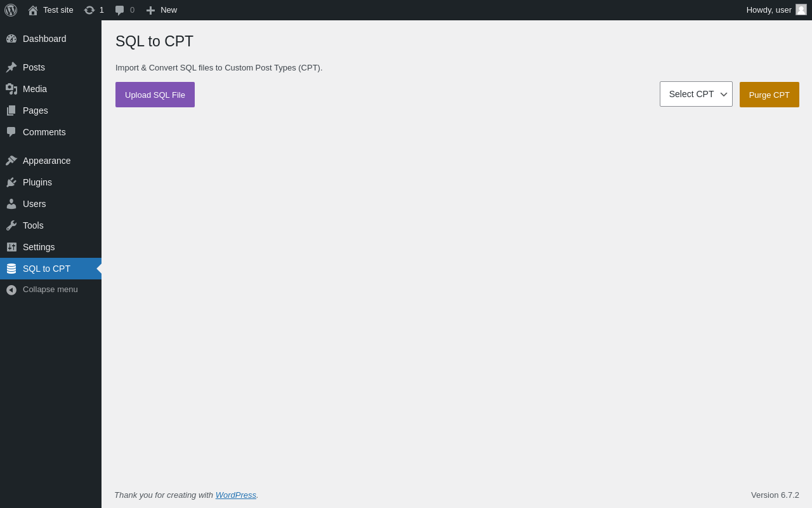Screen dimensions: 812x508
Task: Open the comments bubble icon in admin bar
Action: click(120, 10)
